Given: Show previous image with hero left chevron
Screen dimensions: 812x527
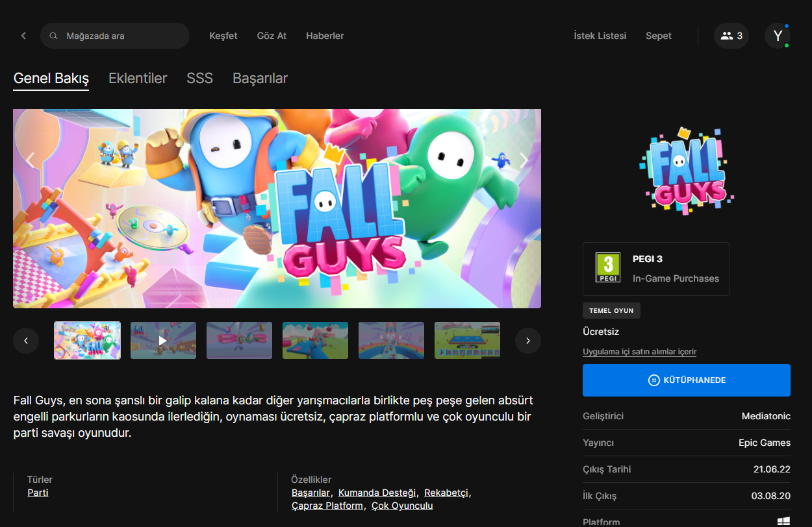Looking at the screenshot, I should tap(30, 160).
